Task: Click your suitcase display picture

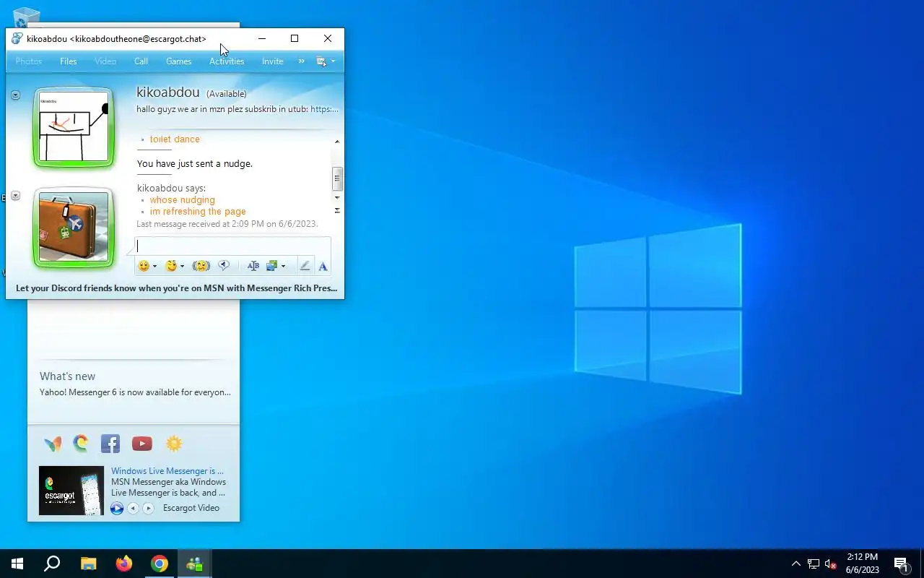Action: [74, 228]
